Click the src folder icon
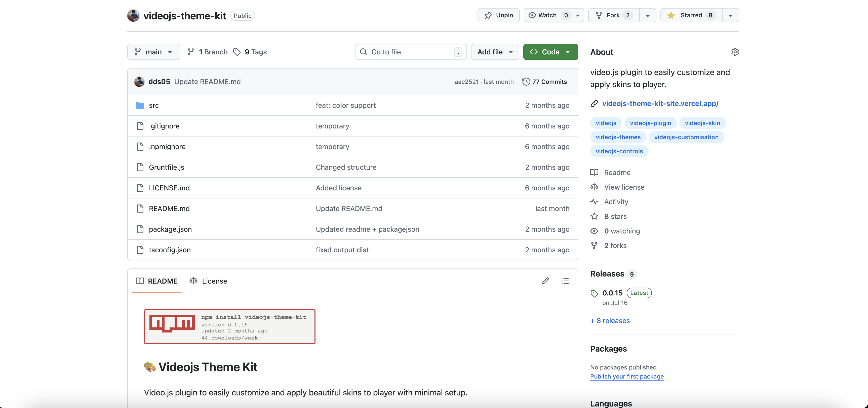The width and height of the screenshot is (868, 408). [x=140, y=105]
